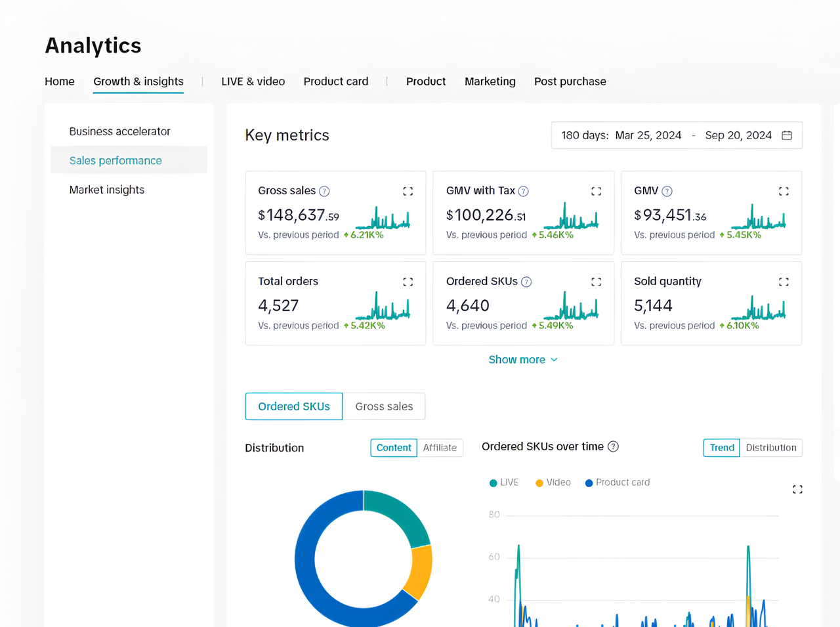The height and width of the screenshot is (627, 840).
Task: Expand the Total orders card fullscreen icon
Action: coord(408,282)
